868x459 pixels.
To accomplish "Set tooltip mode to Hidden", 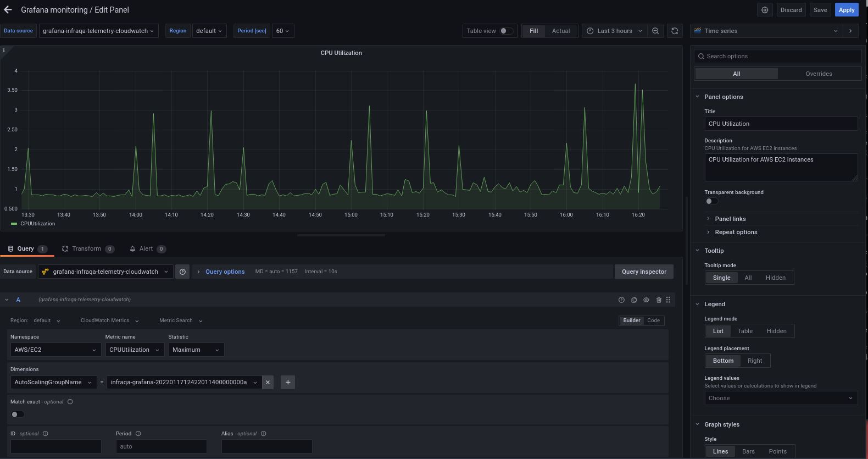I will pos(775,278).
